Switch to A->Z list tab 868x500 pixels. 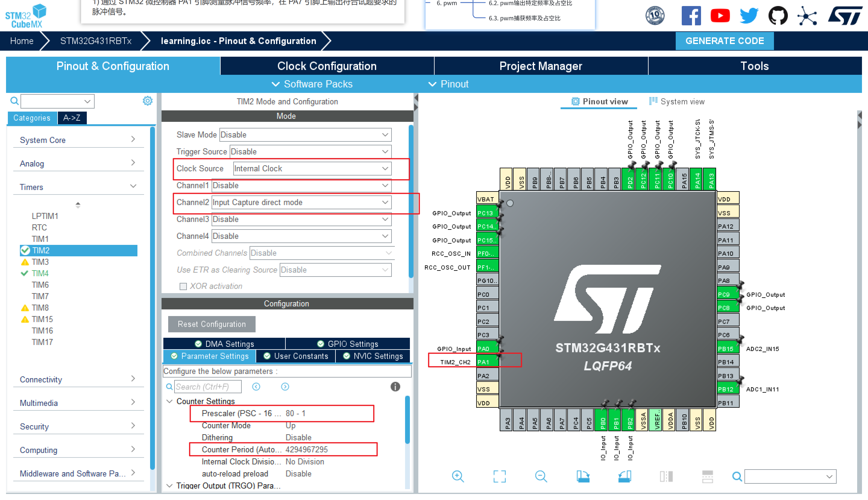click(x=72, y=118)
